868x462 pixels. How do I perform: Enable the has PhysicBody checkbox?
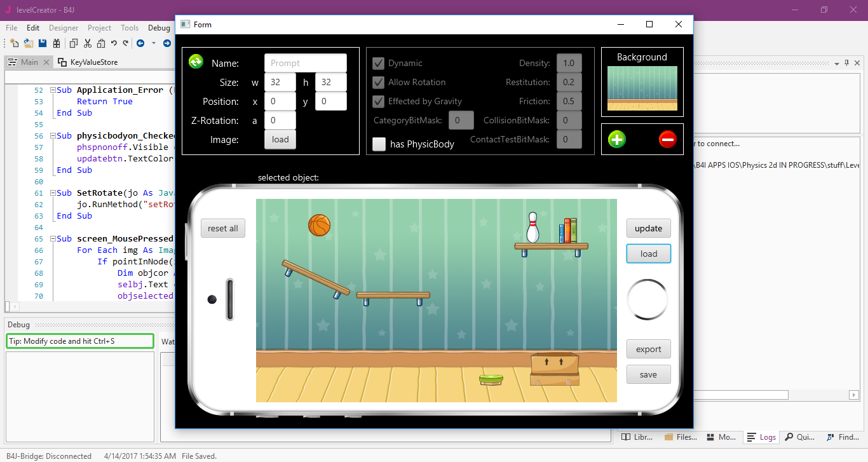(379, 144)
